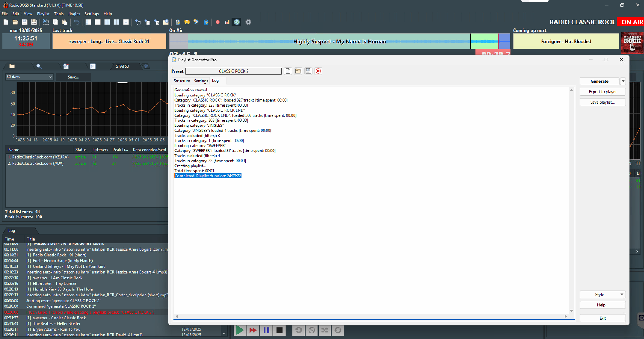
Task: Open a preset in Playlist Generator
Action: click(x=298, y=71)
